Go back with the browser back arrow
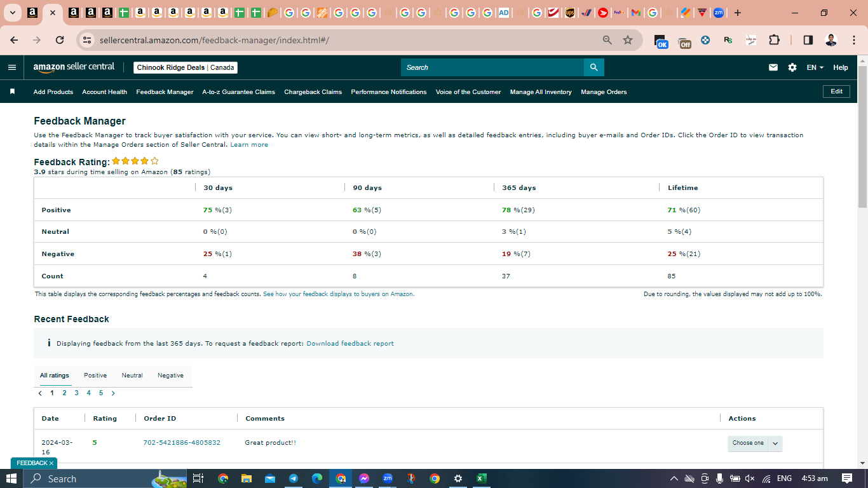This screenshot has height=488, width=868. (x=14, y=40)
